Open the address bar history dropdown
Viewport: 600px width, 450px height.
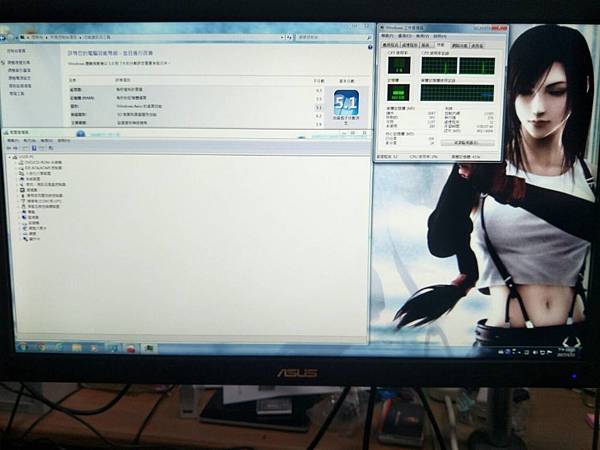[282, 37]
